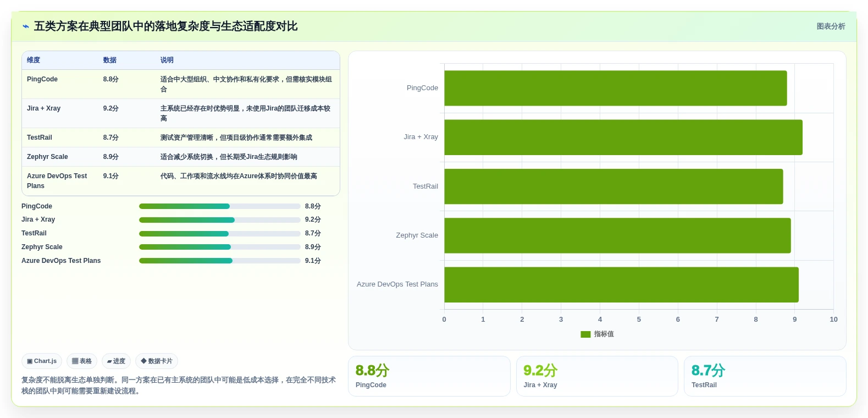Image resolution: width=868 pixels, height=418 pixels.
Task: Select the 表格 tag chip
Action: [82, 361]
